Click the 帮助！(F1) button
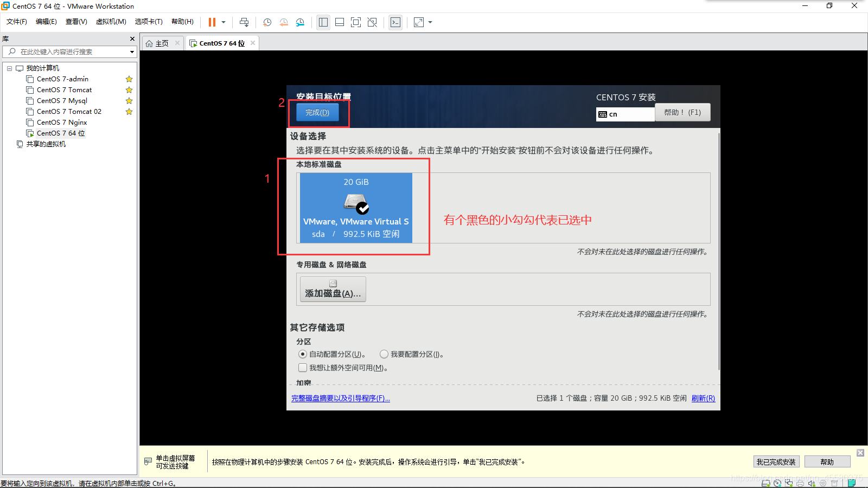868x488 pixels. pos(682,112)
